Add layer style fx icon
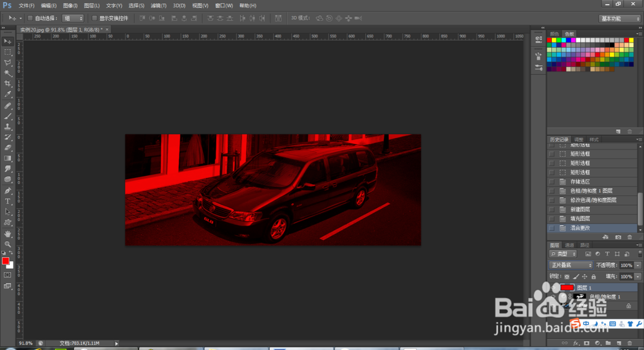644x350 pixels. tap(576, 343)
